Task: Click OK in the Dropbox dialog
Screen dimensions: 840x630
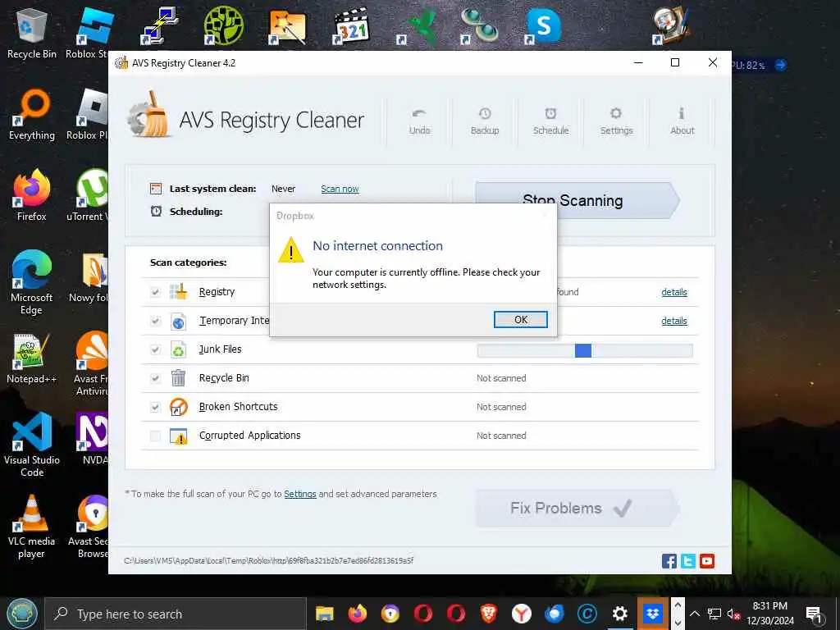Action: pos(520,319)
